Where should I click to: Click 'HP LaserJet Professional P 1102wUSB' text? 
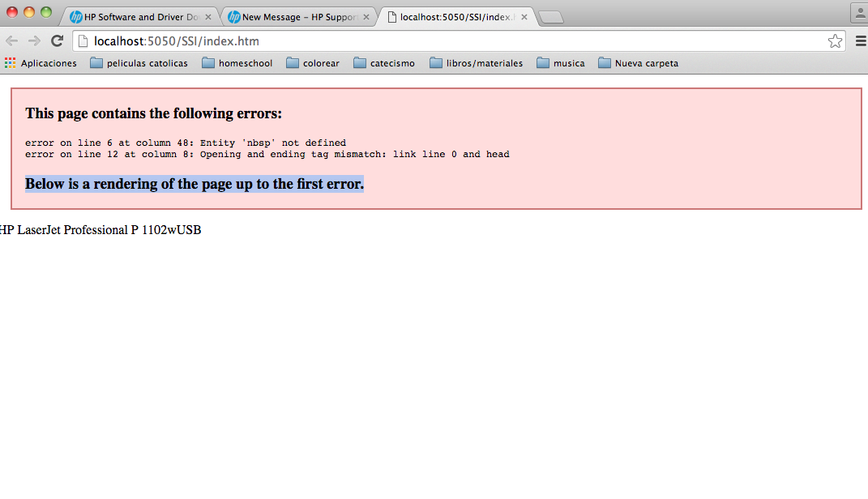(100, 230)
